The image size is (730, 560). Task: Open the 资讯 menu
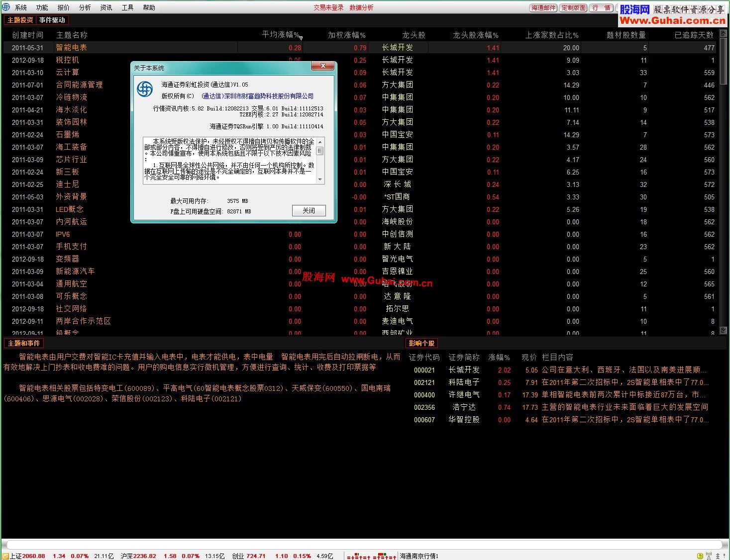click(x=106, y=7)
